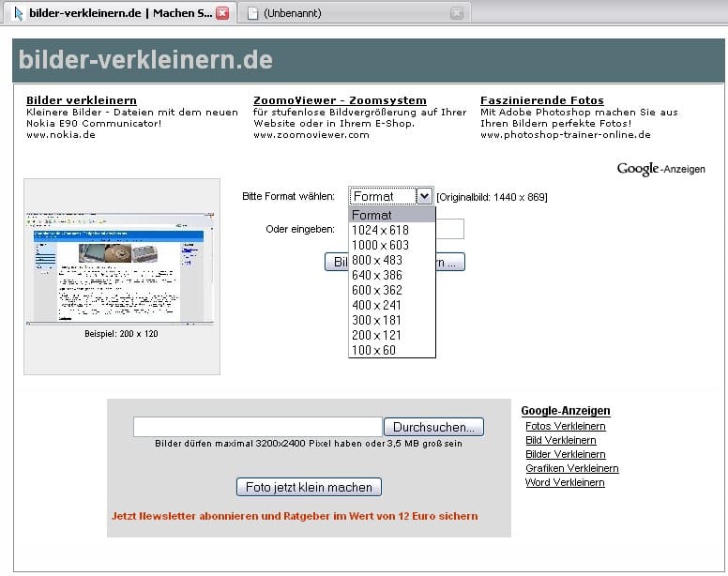Open the Google-Anzeigen heading link at right
The image size is (728, 576).
(566, 411)
